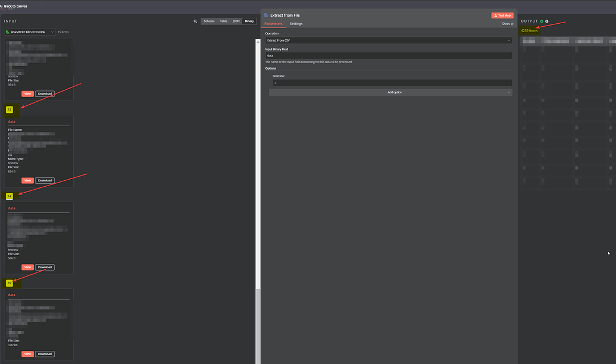The height and width of the screenshot is (364, 616).
Task: Click the output info icon
Action: (x=547, y=21)
